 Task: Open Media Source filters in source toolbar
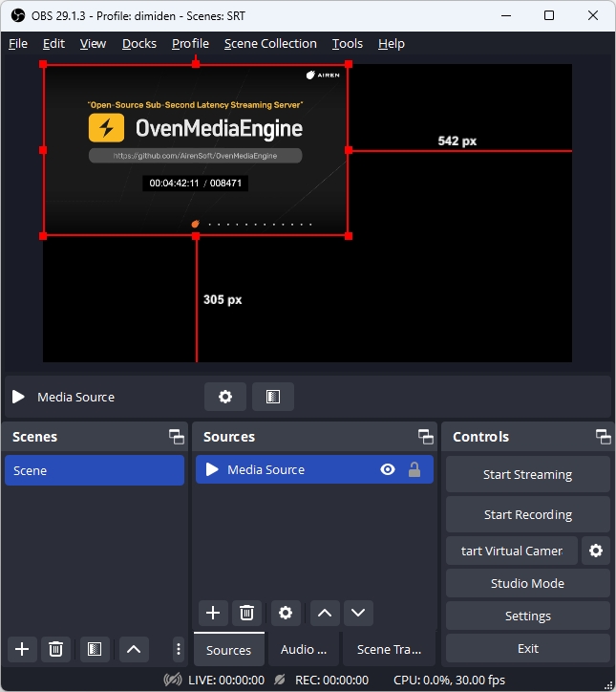pos(273,397)
